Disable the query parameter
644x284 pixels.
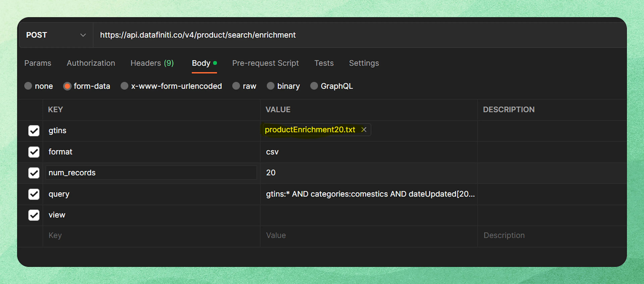click(x=34, y=194)
